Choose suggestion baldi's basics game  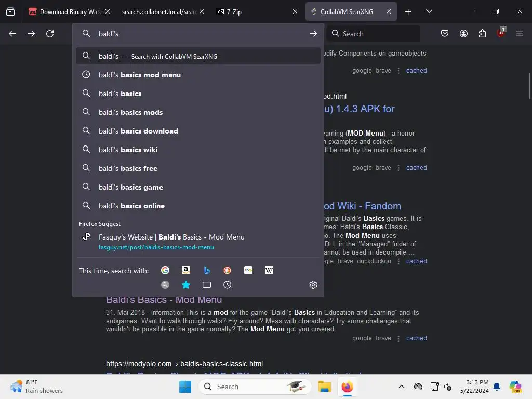point(198,187)
